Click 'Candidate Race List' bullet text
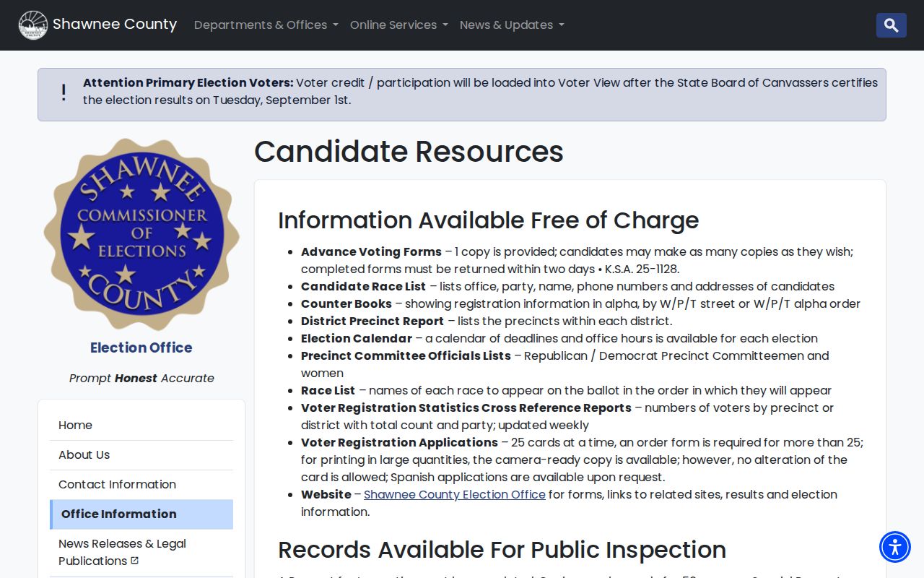 click(363, 287)
